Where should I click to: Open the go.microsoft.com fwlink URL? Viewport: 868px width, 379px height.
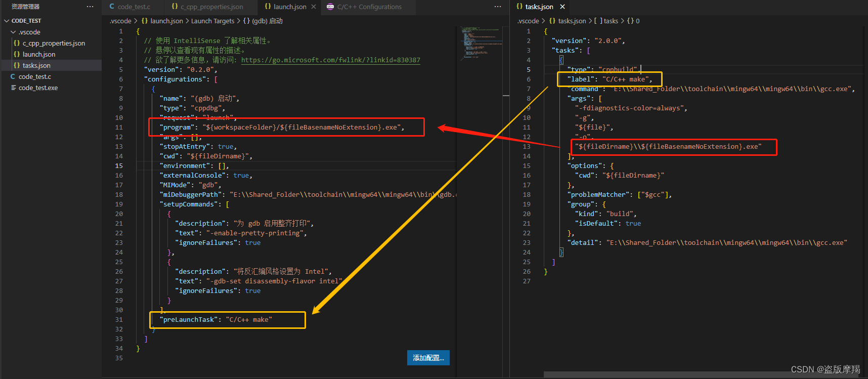coord(330,60)
